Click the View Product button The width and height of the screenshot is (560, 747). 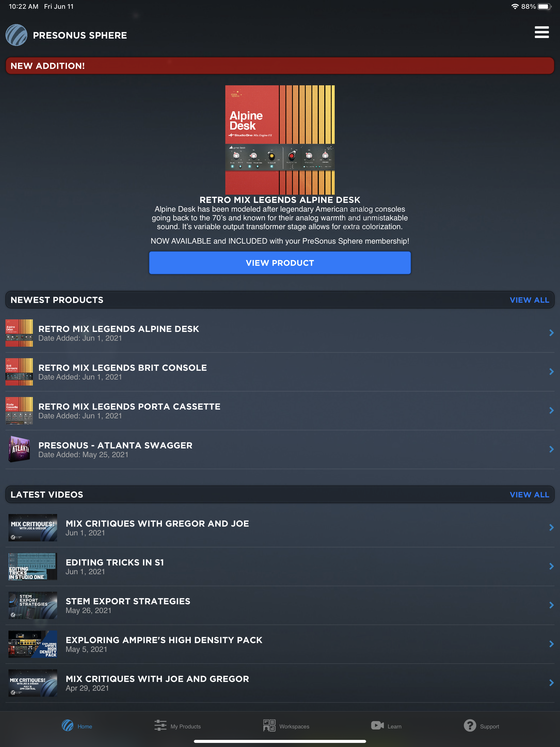point(280,263)
